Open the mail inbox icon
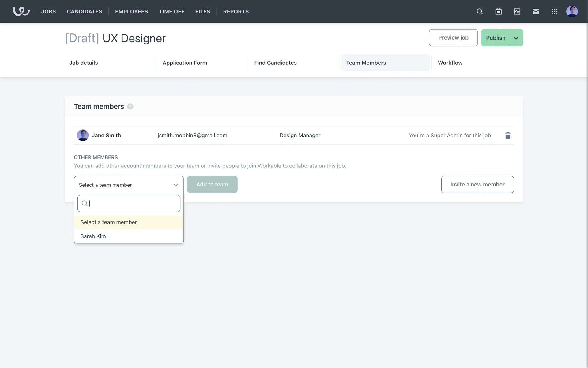Image resolution: width=588 pixels, height=368 pixels. coord(536,11)
